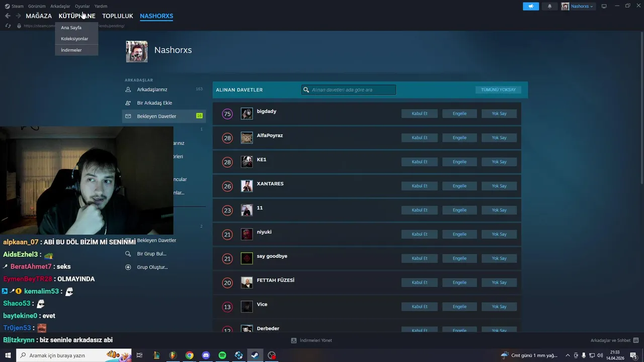
Task: Select Ana Sayfa from the library dropdown
Action: point(76,28)
